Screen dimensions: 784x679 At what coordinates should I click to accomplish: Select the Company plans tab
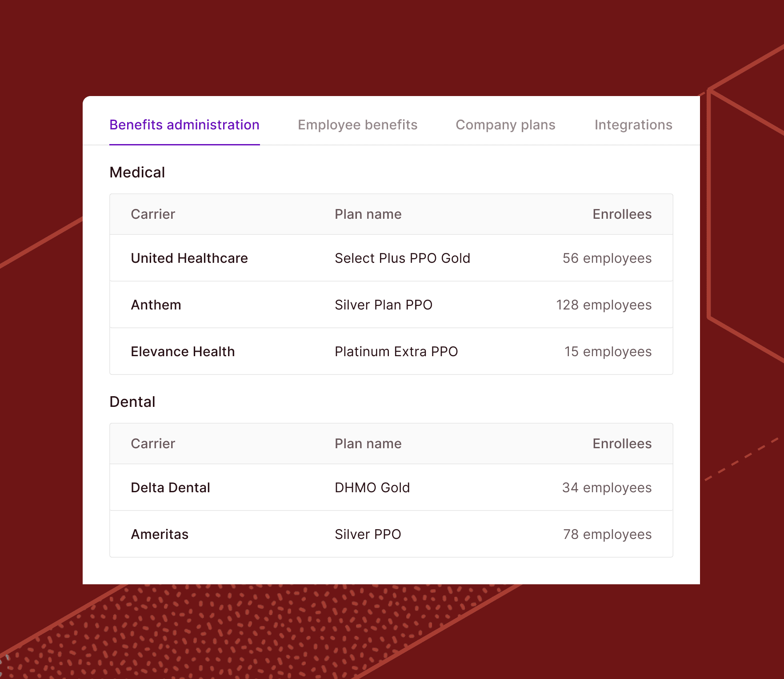[505, 125]
